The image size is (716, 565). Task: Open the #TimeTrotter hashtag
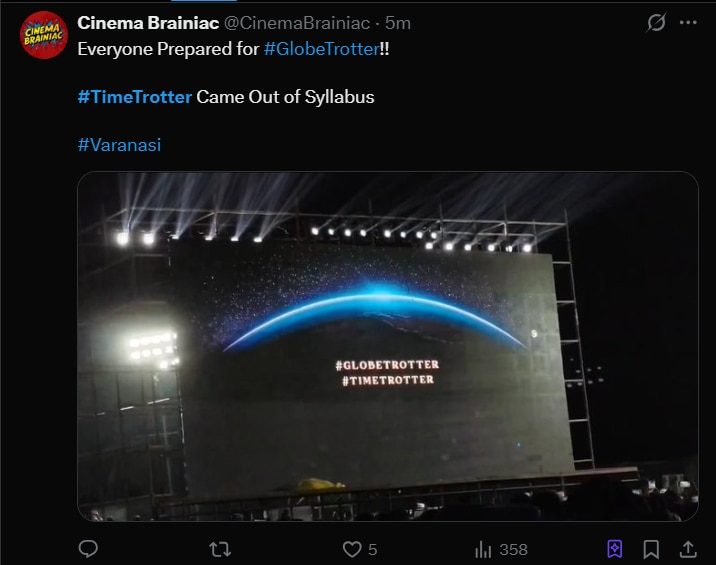(134, 97)
